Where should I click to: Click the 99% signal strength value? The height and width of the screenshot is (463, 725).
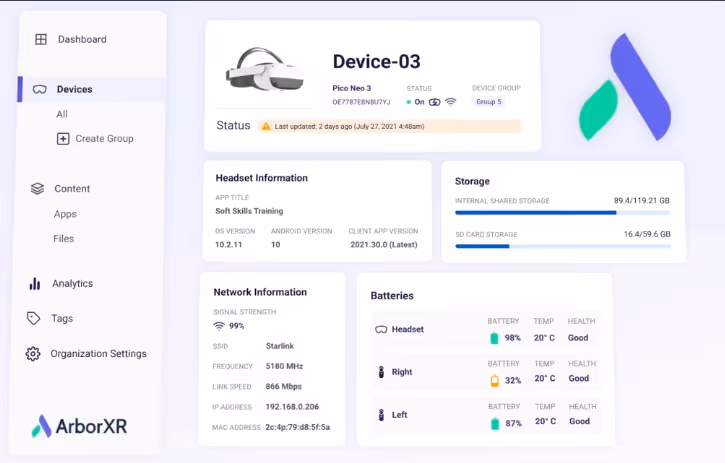(236, 326)
